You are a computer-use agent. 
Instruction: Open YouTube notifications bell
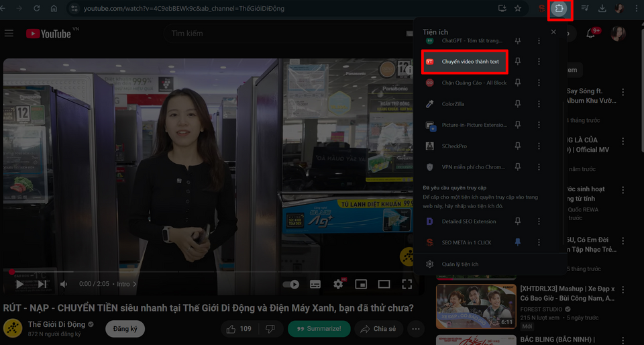(x=590, y=34)
